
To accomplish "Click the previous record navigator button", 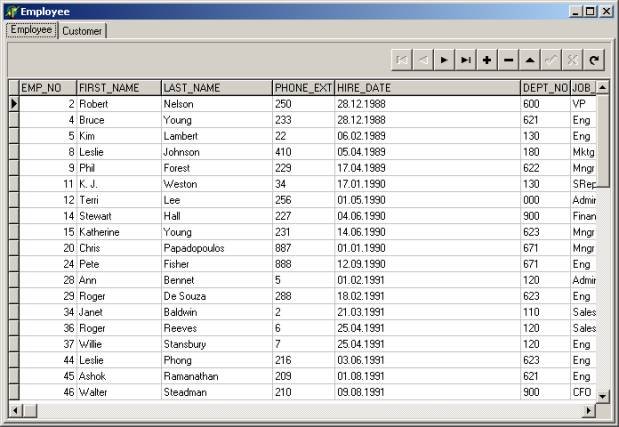I will (x=422, y=60).
